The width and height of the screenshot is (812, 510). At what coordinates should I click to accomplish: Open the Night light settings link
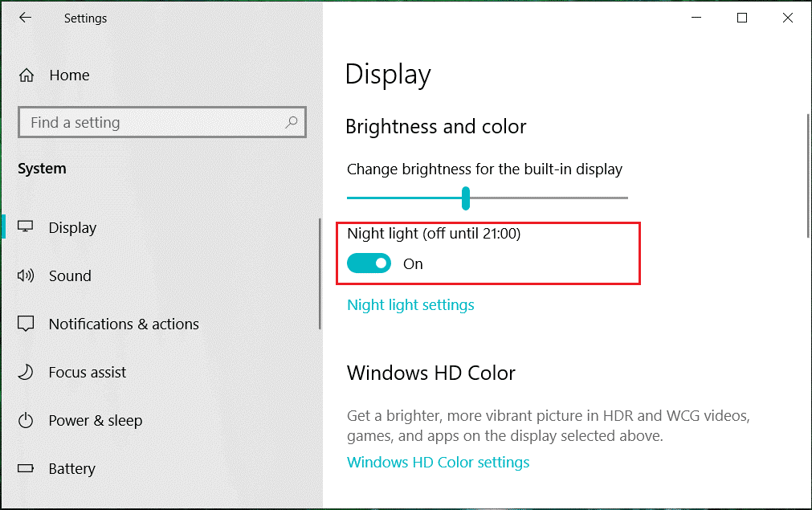pyautogui.click(x=410, y=304)
